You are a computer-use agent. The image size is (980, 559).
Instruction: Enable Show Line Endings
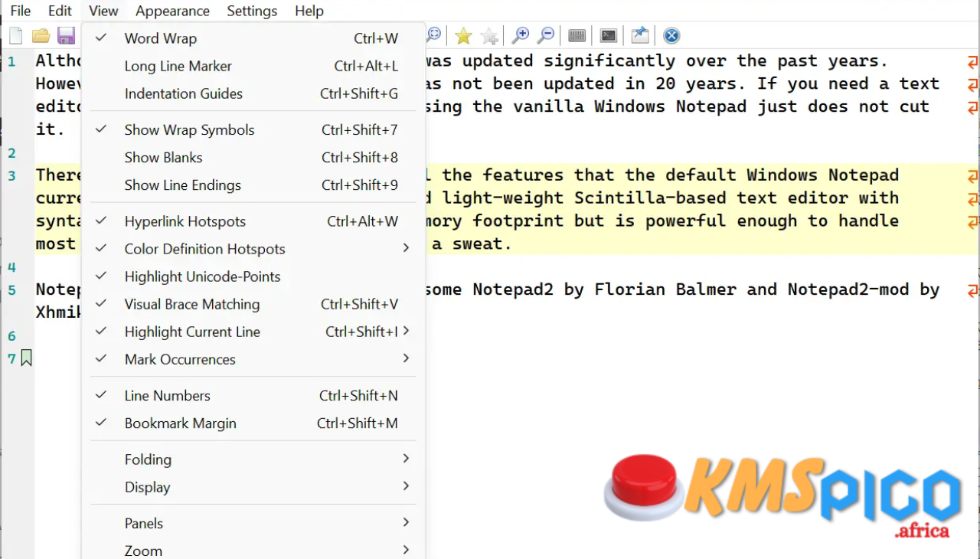[253, 185]
